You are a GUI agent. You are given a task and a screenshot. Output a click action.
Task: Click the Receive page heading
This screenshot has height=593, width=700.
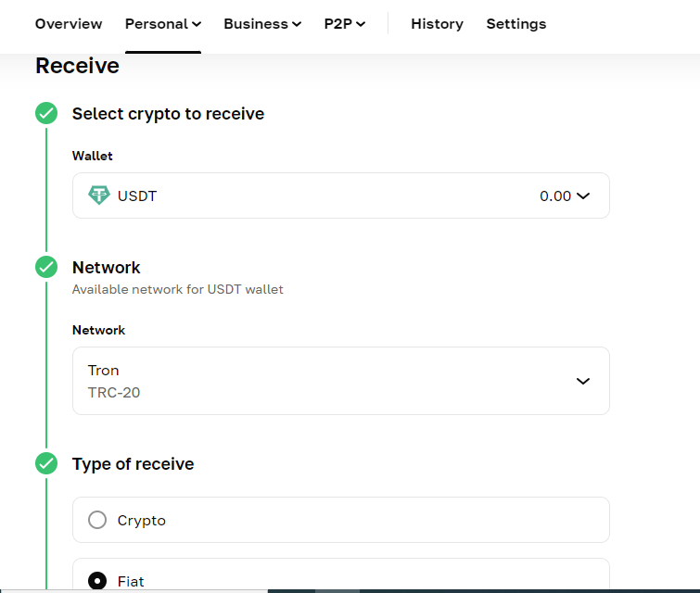pyautogui.click(x=77, y=66)
